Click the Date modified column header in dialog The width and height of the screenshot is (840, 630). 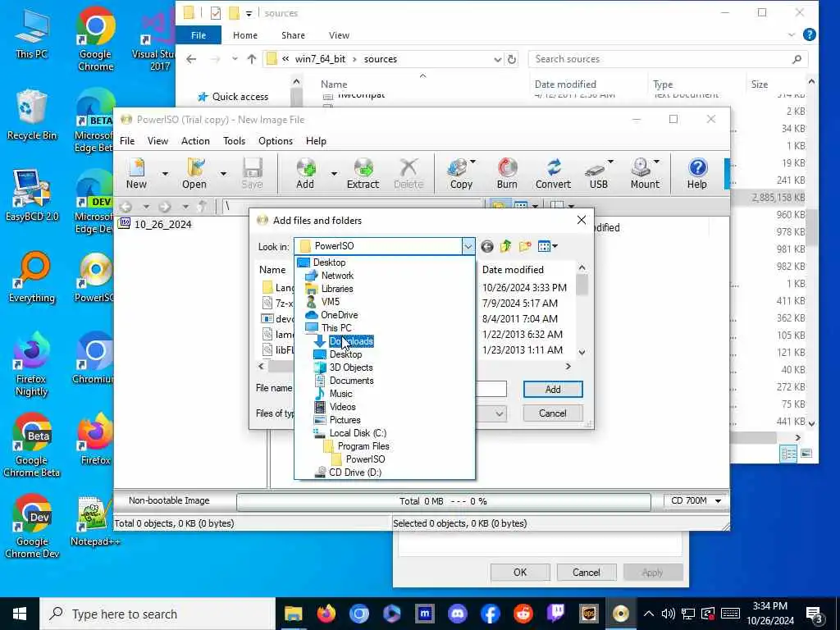tap(513, 269)
